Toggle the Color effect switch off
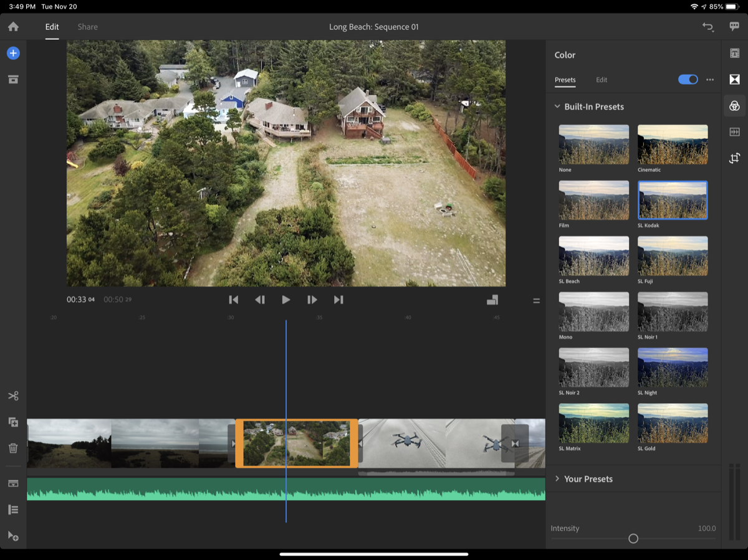The image size is (748, 560). point(688,80)
